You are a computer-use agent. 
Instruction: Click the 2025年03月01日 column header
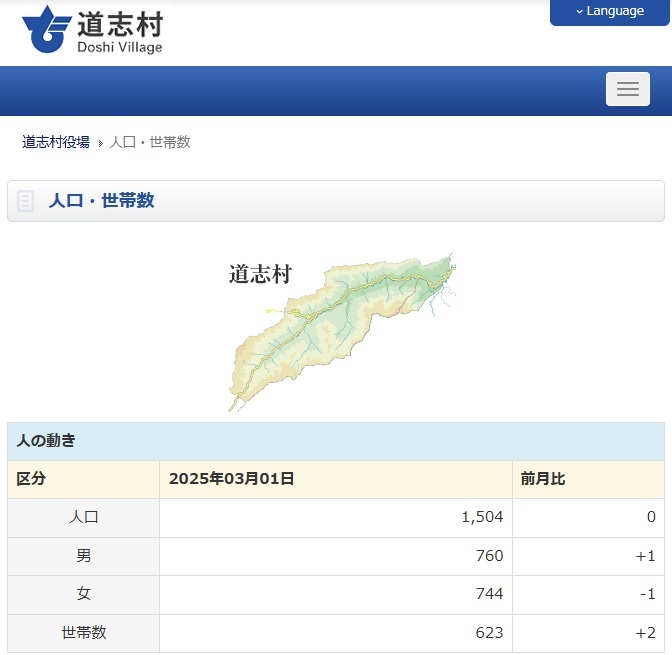click(232, 479)
